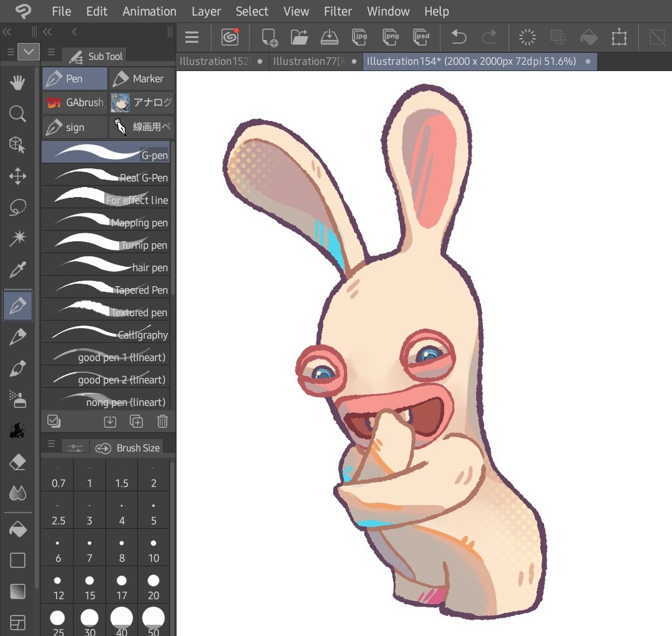This screenshot has height=636, width=672.
Task: Select the Eraser tool
Action: (x=17, y=463)
